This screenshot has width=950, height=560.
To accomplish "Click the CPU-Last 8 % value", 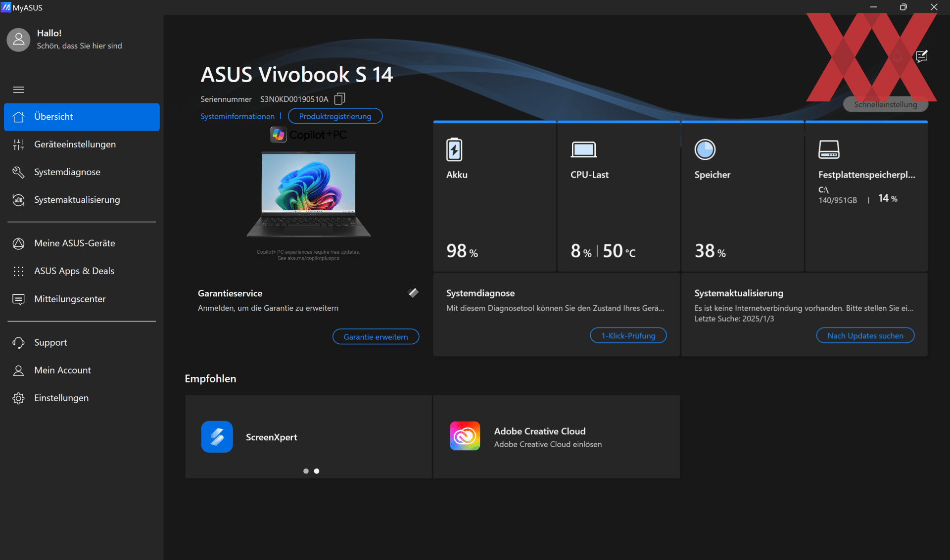I will click(x=581, y=251).
